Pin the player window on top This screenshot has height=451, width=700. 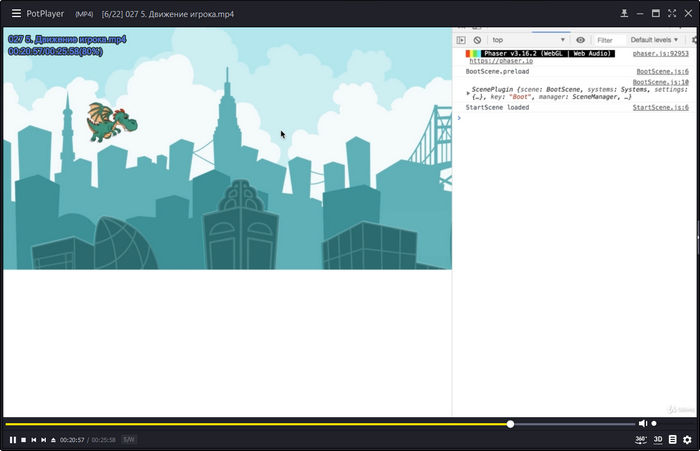624,13
